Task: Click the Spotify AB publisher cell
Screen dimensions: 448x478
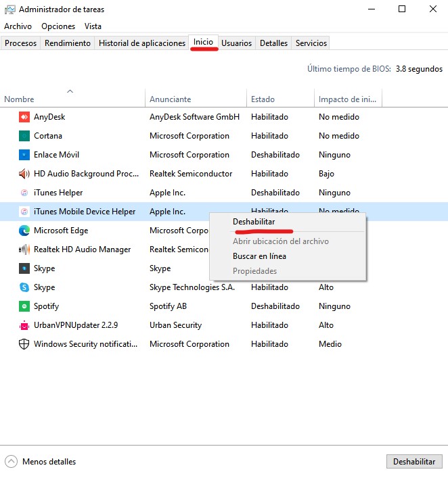Action: 168,306
